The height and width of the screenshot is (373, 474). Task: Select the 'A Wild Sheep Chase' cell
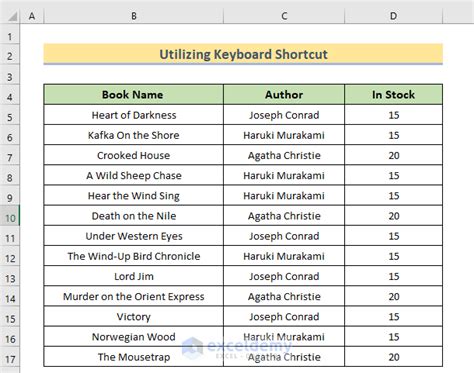[x=133, y=175]
